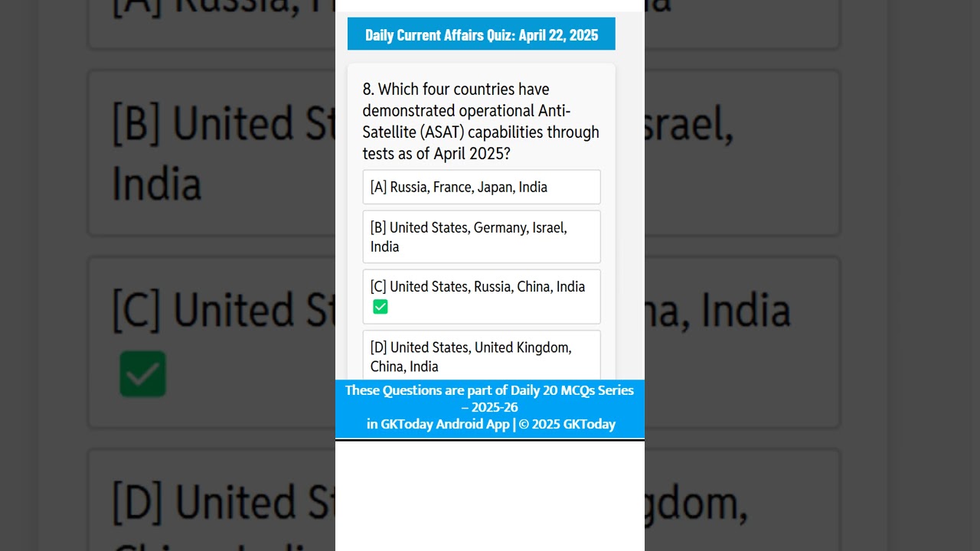
Task: Click the © 2025 GKToday copyright text
Action: point(567,424)
